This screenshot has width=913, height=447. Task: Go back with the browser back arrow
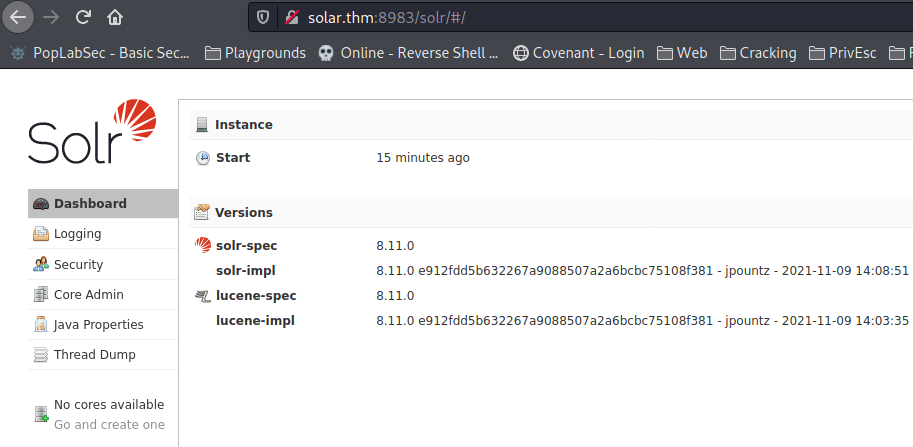coord(18,17)
